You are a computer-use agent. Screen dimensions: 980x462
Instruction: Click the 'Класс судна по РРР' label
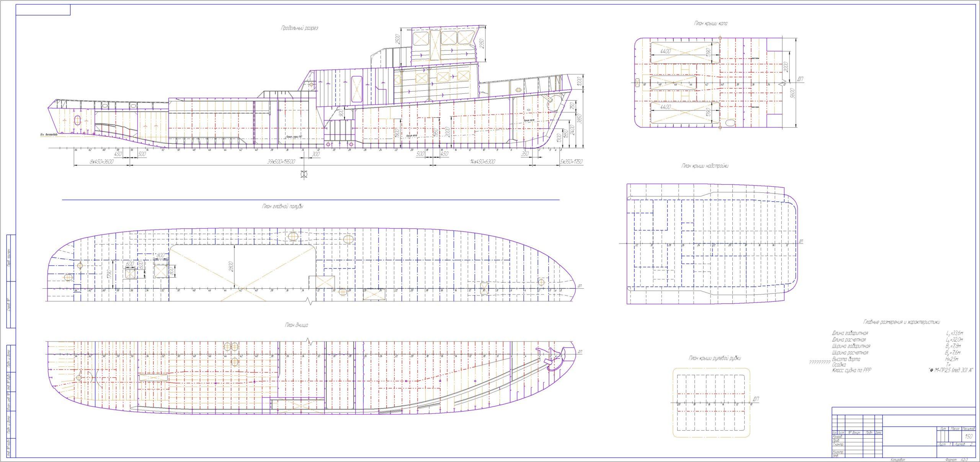(851, 371)
